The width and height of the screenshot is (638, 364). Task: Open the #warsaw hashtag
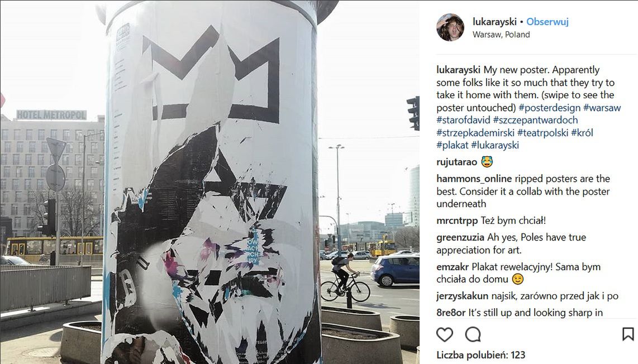coord(602,108)
